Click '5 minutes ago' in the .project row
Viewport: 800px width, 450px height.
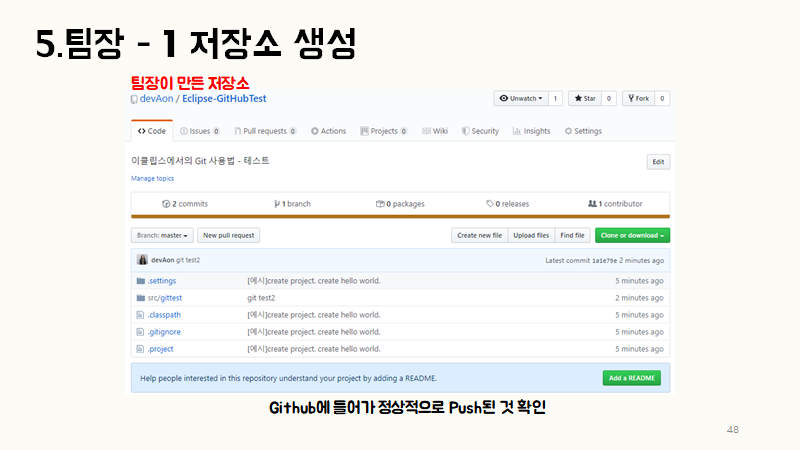(x=639, y=349)
